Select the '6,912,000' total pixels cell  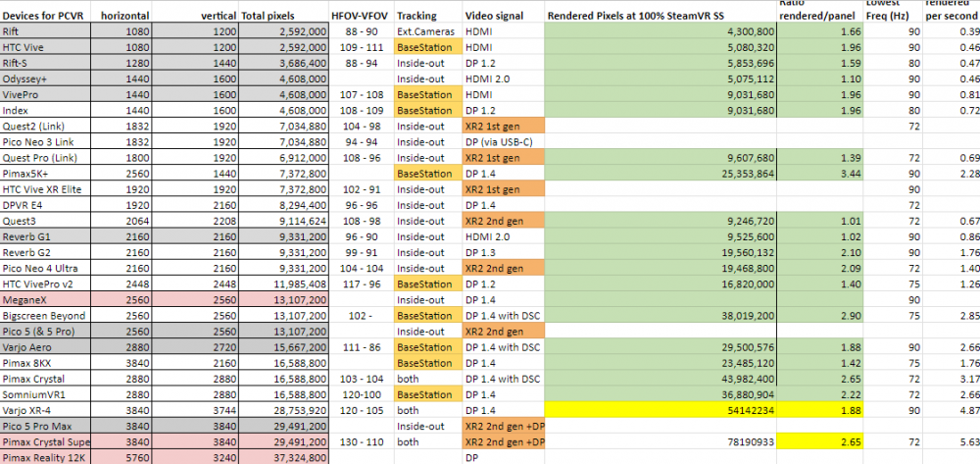pyautogui.click(x=283, y=158)
